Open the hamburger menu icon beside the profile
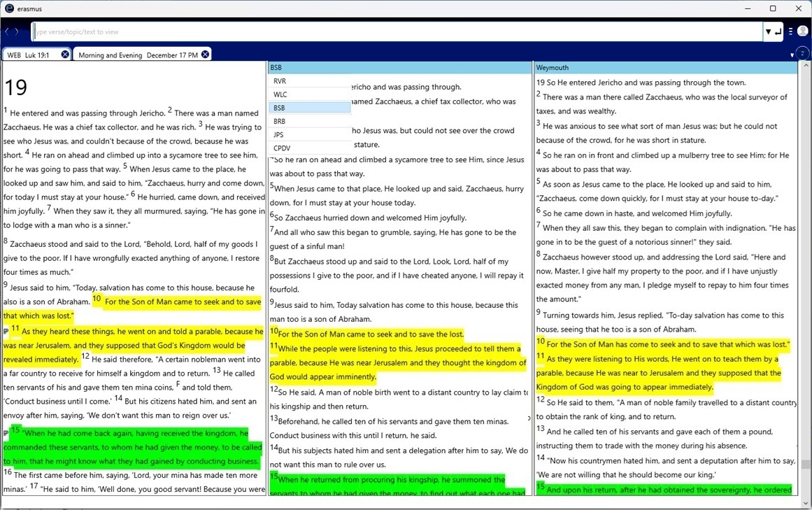Screen dimensions: 812x510 790,31
